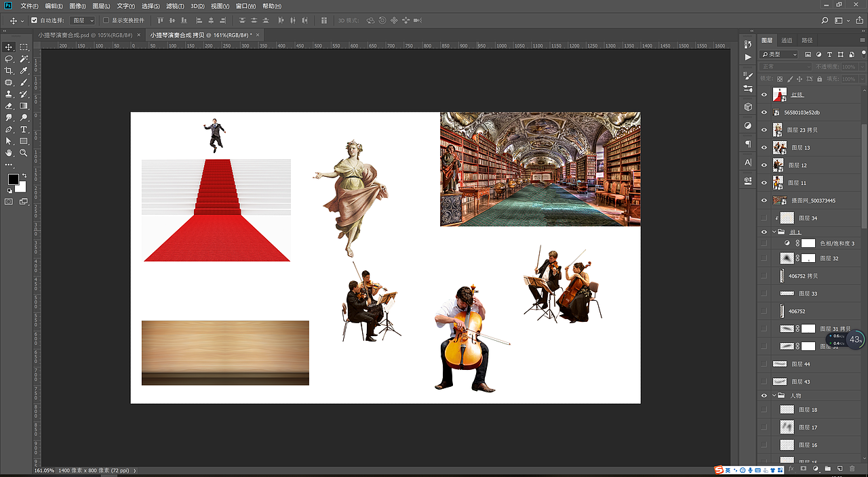Open the Paragraph panel icon
Screen dimensions: 868x477
(748, 144)
